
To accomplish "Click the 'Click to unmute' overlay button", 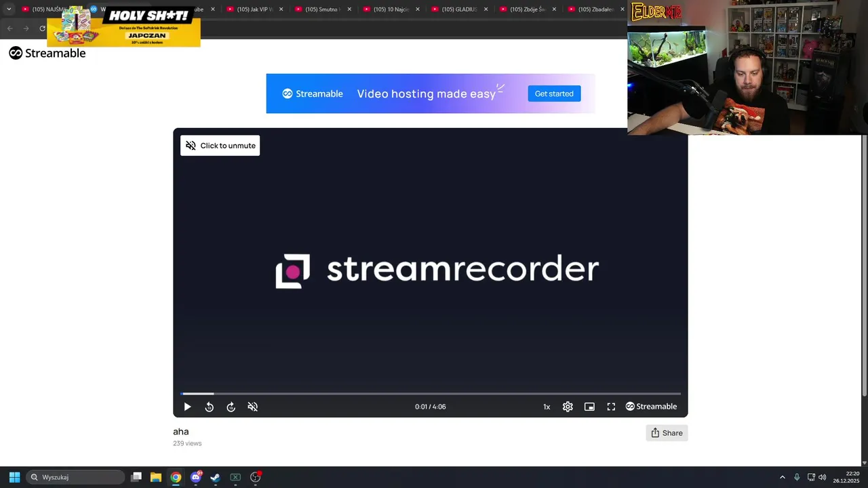I will (220, 146).
